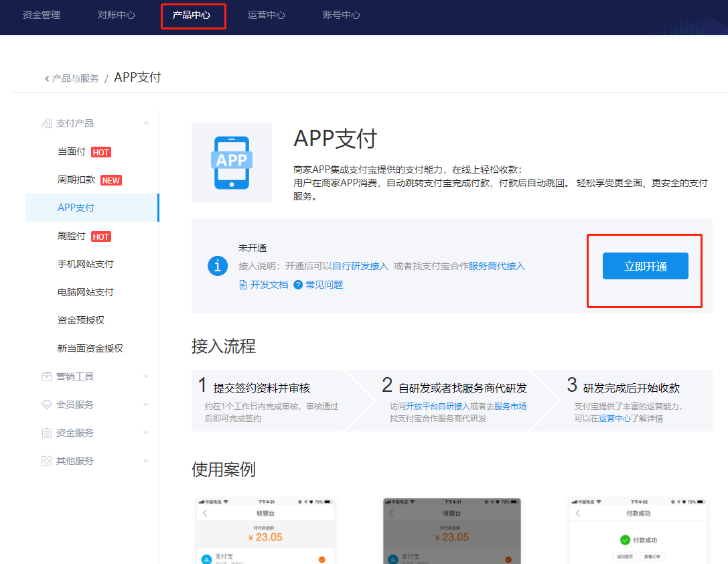Expand the 营销工具 section arrow
728x564 pixels.
point(146,376)
